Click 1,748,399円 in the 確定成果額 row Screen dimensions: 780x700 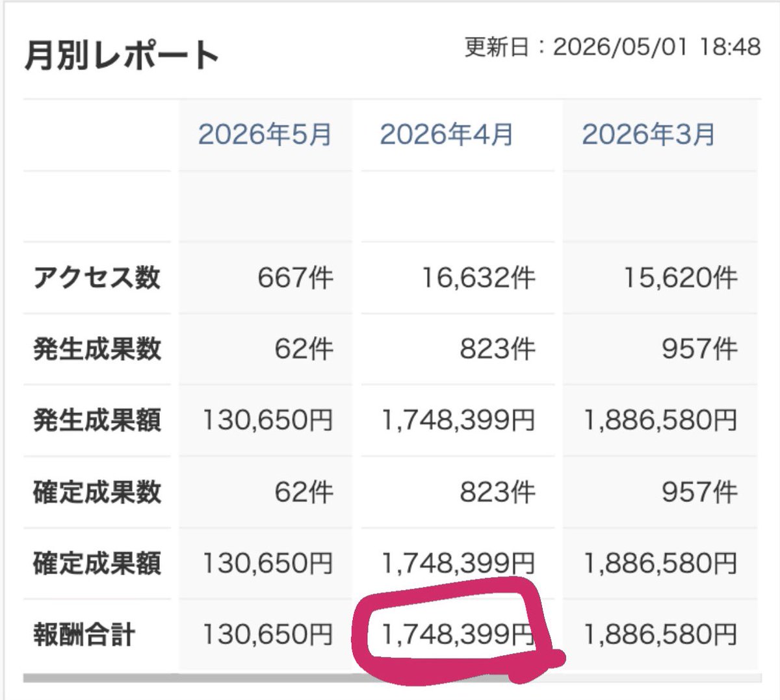tap(458, 564)
